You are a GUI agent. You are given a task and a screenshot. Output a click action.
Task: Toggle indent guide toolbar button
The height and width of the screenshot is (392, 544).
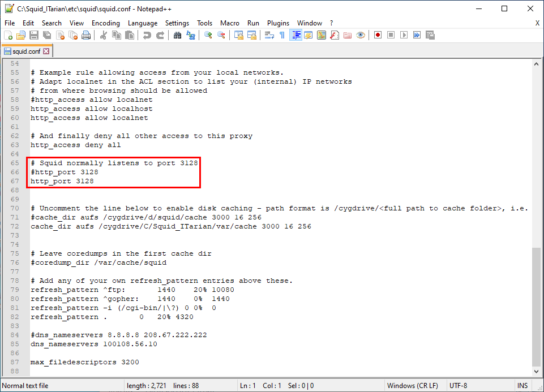click(295, 35)
